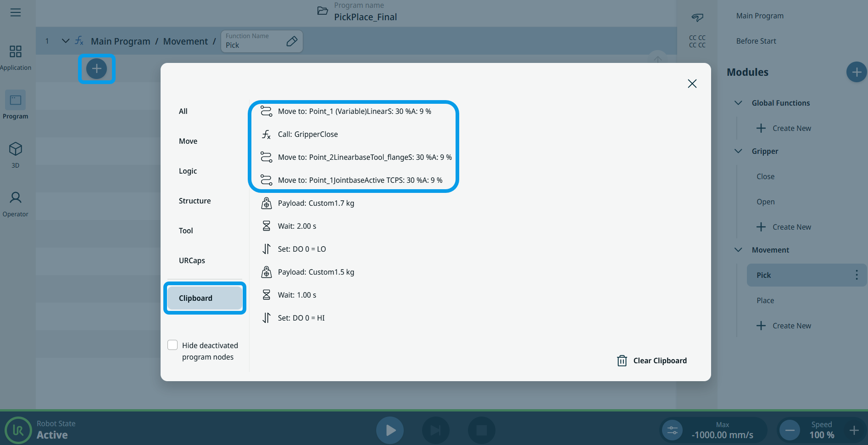Open the hamburger menu

pyautogui.click(x=16, y=12)
